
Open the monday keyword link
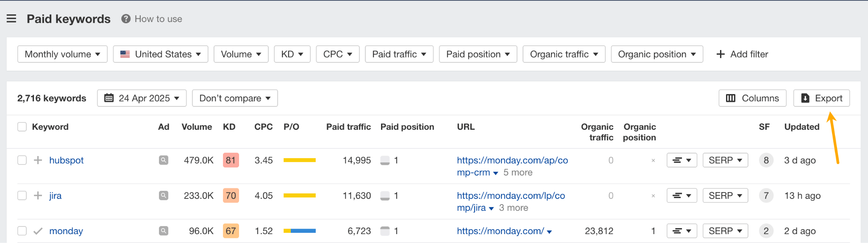[x=66, y=231]
